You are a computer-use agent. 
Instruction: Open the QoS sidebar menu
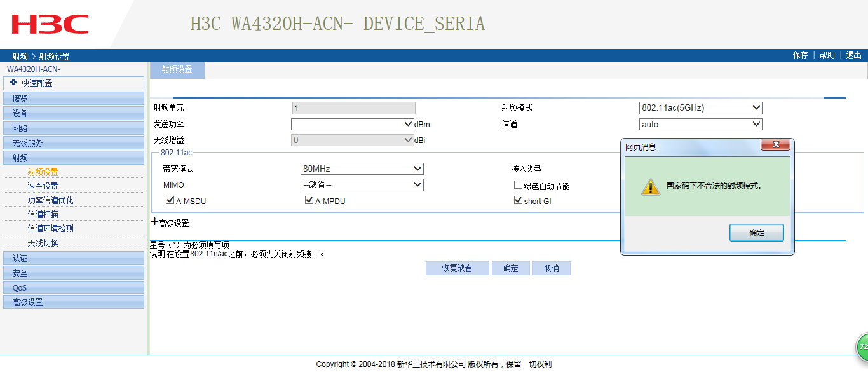74,287
